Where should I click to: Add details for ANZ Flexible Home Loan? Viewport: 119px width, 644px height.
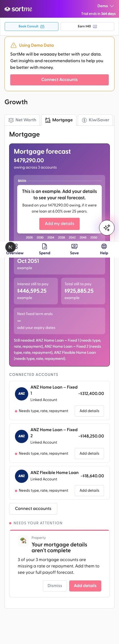coord(89,490)
